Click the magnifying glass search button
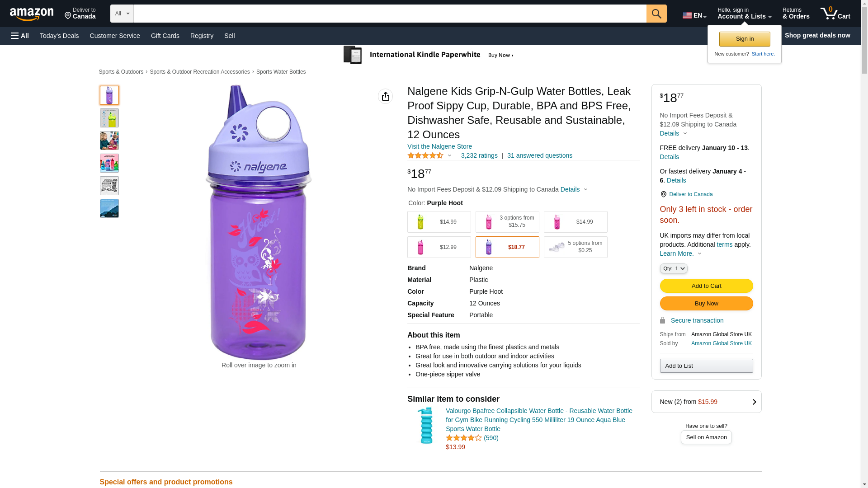This screenshot has width=868, height=488. (656, 14)
